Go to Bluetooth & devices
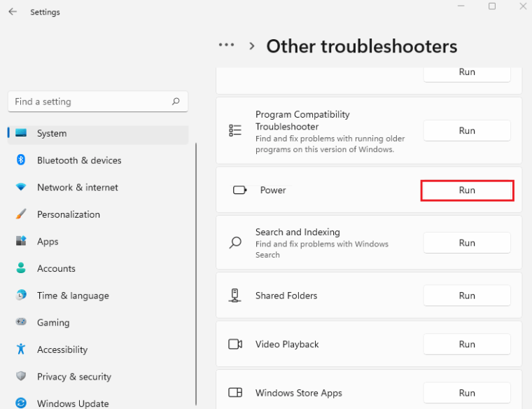This screenshot has width=532, height=409. pyautogui.click(x=98, y=160)
